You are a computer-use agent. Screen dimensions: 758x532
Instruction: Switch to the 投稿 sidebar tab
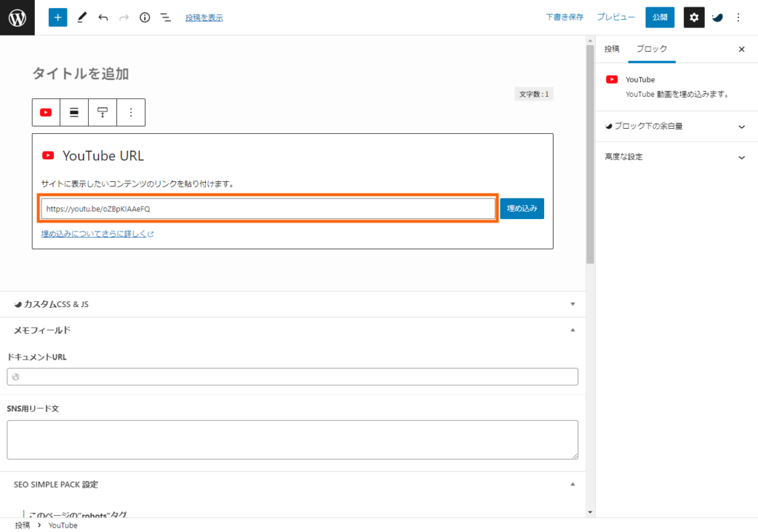click(x=611, y=49)
